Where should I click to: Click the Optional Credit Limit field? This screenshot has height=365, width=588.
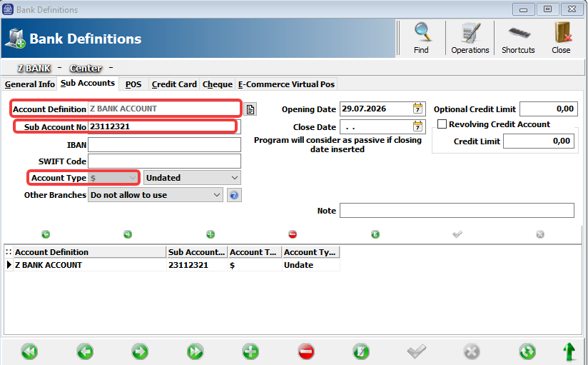[549, 109]
